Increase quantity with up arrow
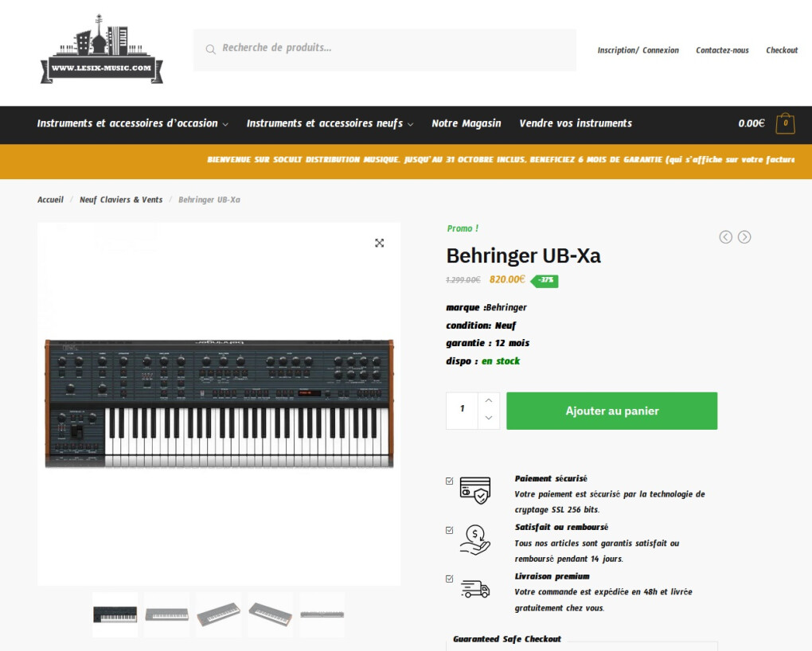The height and width of the screenshot is (651, 812). [x=488, y=401]
